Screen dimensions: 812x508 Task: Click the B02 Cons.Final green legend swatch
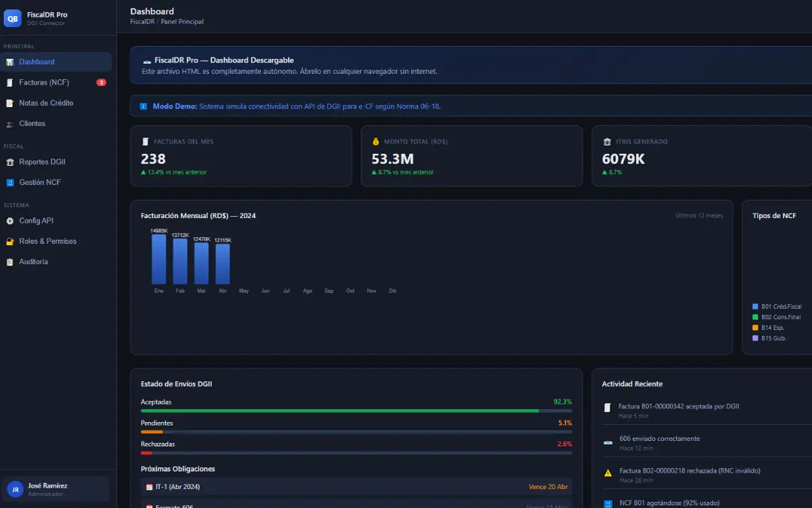(755, 317)
